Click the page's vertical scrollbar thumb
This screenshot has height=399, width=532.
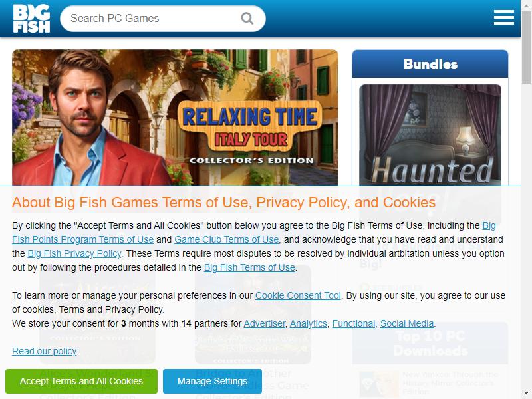coord(526,46)
